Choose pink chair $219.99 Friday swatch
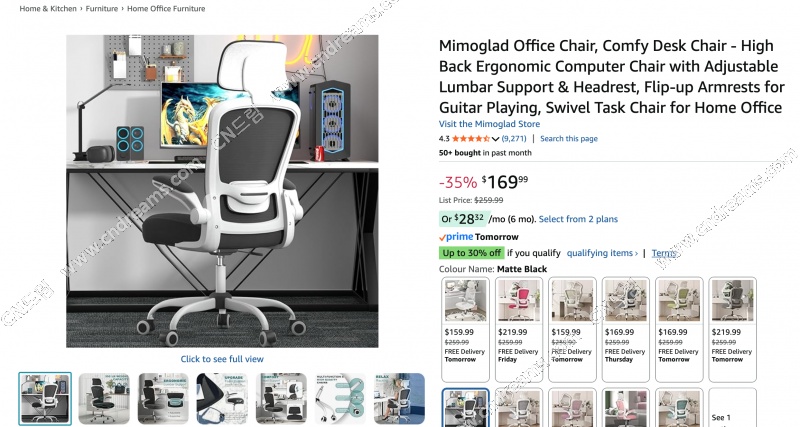Screen dimensions: 800x427 [x=518, y=330]
